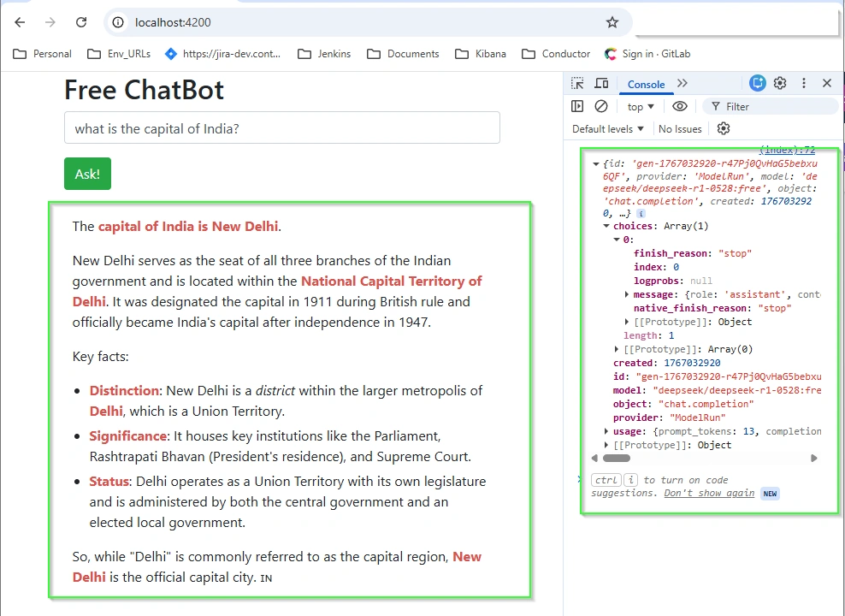The image size is (845, 616).
Task: Show more DevTools tabs chevron
Action: click(682, 83)
